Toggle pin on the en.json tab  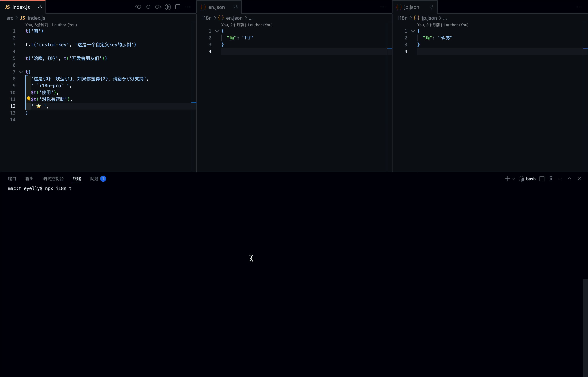tap(236, 7)
